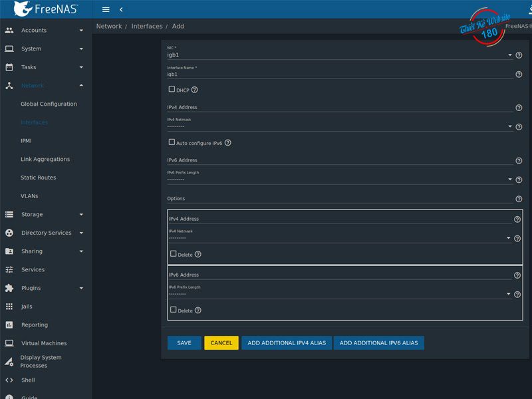Click help icon for Interface Name field
532x399 pixels.
519,74
